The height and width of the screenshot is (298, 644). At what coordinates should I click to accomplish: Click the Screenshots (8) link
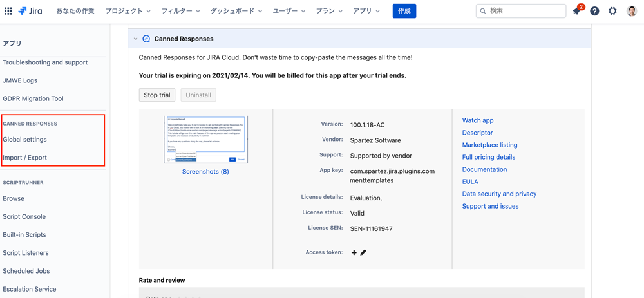205,172
